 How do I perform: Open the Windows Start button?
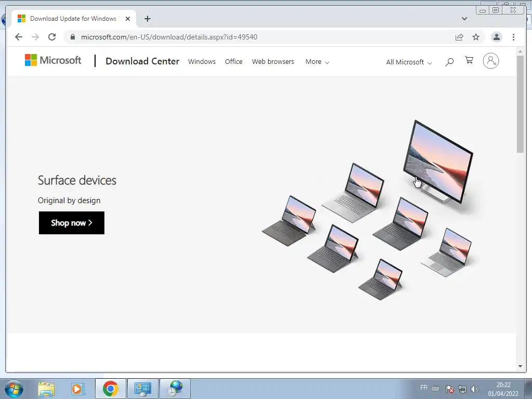point(14,389)
